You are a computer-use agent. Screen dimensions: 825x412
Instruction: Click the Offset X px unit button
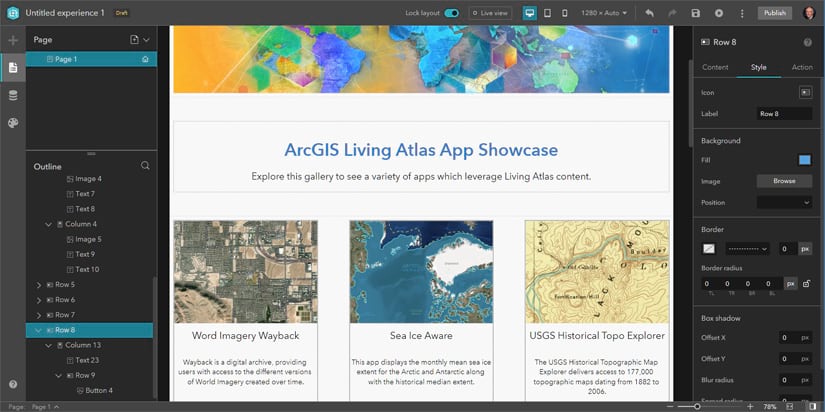click(x=805, y=338)
